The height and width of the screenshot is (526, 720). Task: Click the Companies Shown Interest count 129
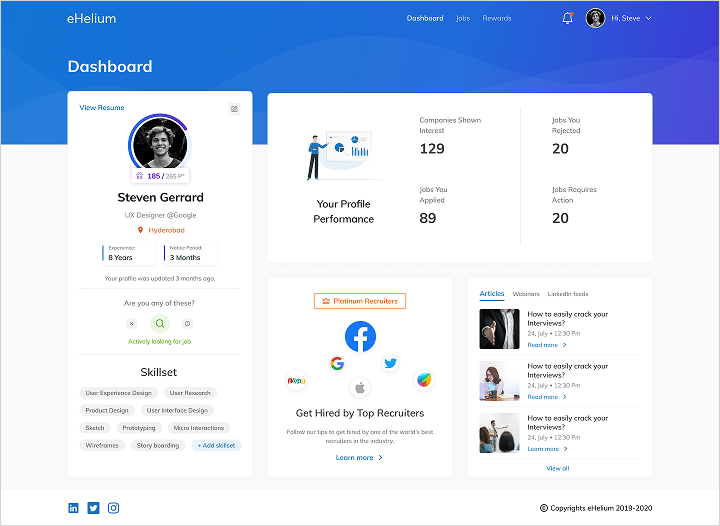(x=432, y=149)
